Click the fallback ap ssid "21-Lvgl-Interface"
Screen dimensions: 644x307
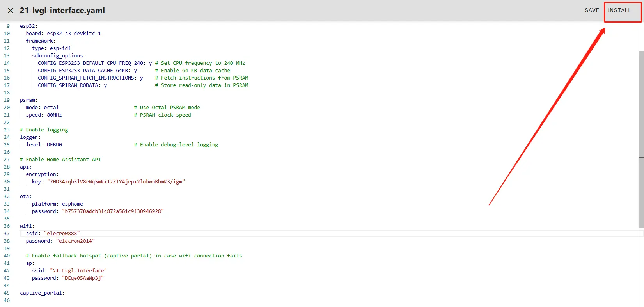(x=78, y=271)
